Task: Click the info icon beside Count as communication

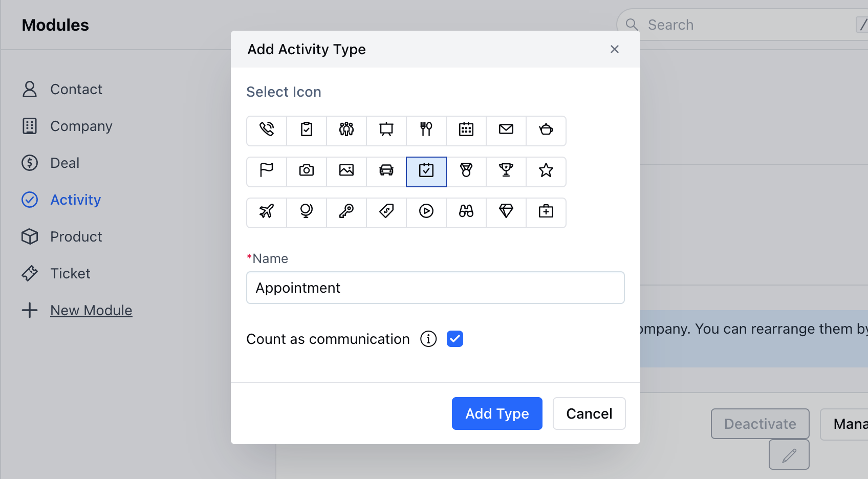Action: coord(428,339)
